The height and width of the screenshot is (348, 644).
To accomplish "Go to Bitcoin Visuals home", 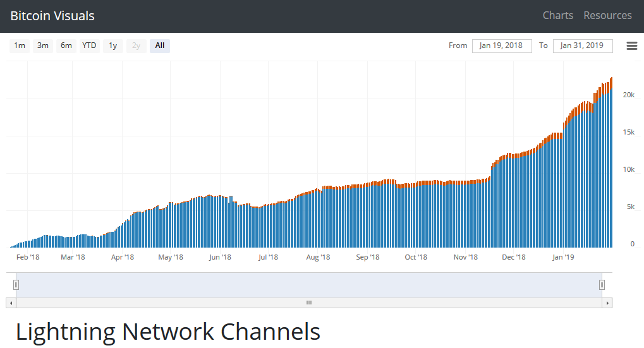I will (52, 16).
